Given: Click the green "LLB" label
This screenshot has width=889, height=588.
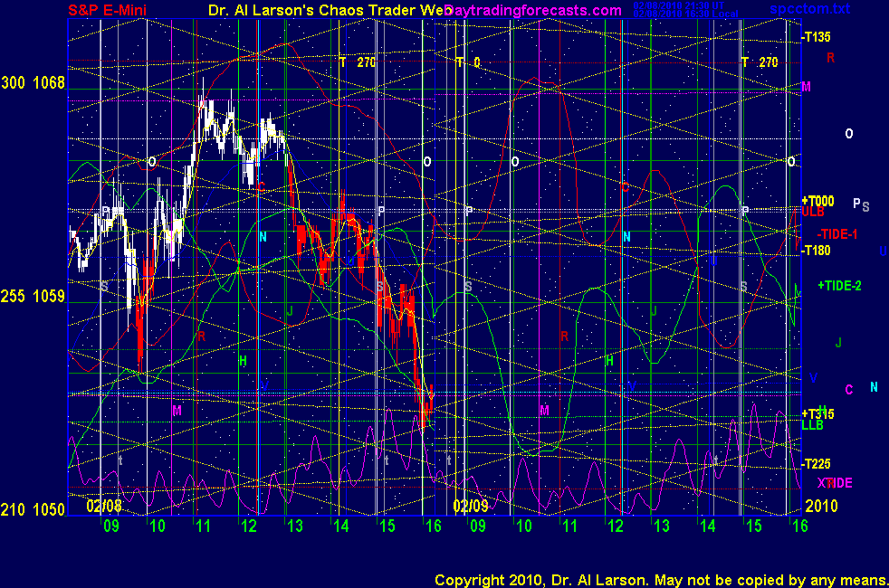Looking at the screenshot, I should coord(812,425).
